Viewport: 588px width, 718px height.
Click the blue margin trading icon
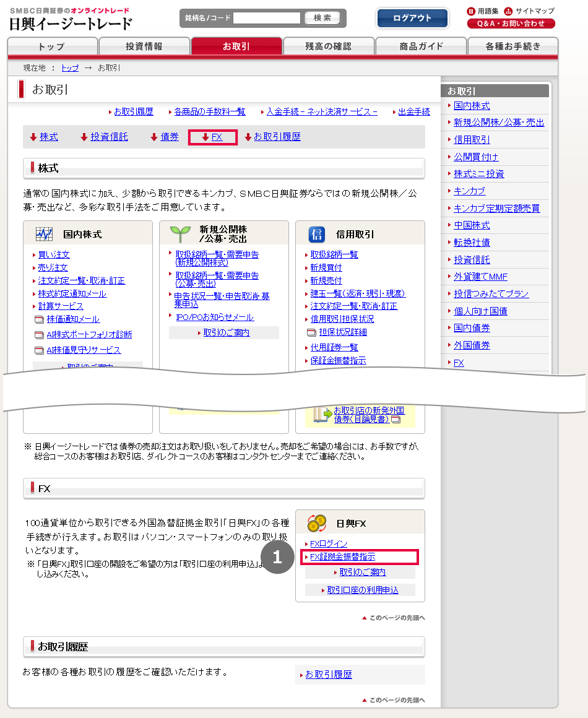click(x=316, y=234)
